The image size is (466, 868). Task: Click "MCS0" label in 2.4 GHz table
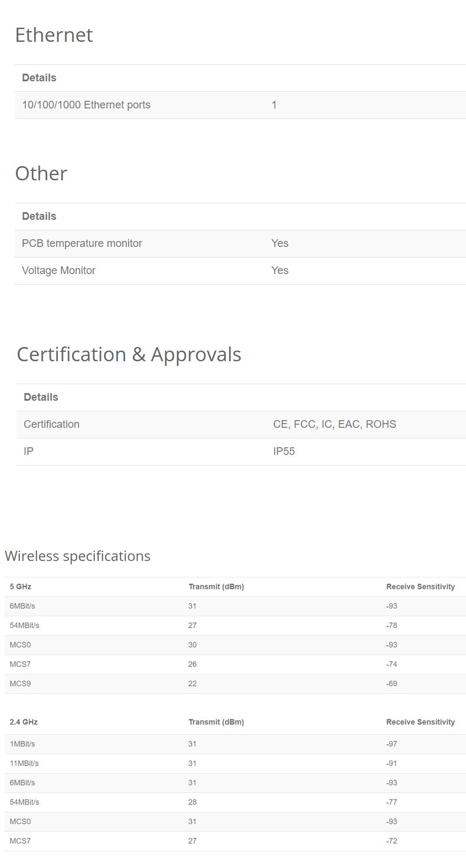tap(20, 822)
